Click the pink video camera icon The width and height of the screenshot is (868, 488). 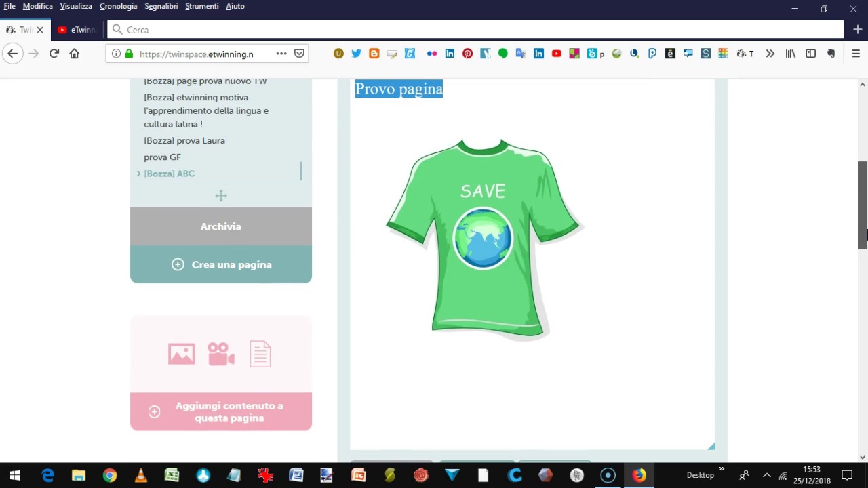(221, 354)
